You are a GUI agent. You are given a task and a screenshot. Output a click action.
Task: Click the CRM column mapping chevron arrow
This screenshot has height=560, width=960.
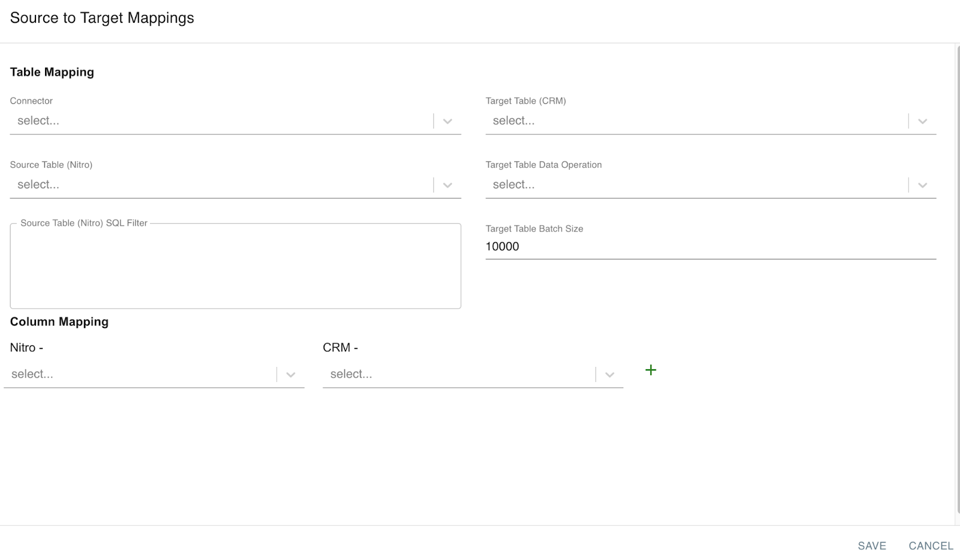[609, 375]
